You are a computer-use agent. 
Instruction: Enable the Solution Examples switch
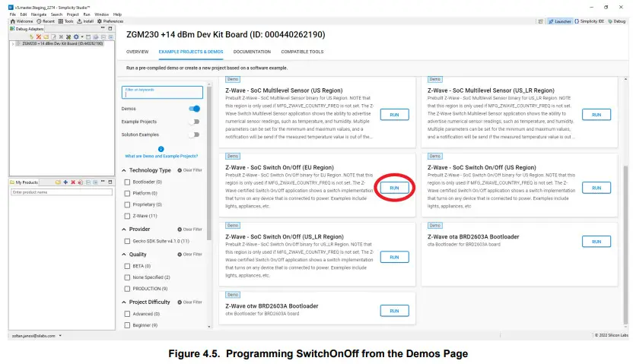194,135
